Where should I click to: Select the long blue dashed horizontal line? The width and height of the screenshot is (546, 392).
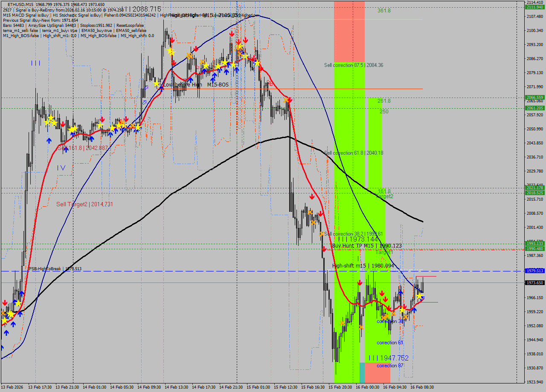point(213,270)
